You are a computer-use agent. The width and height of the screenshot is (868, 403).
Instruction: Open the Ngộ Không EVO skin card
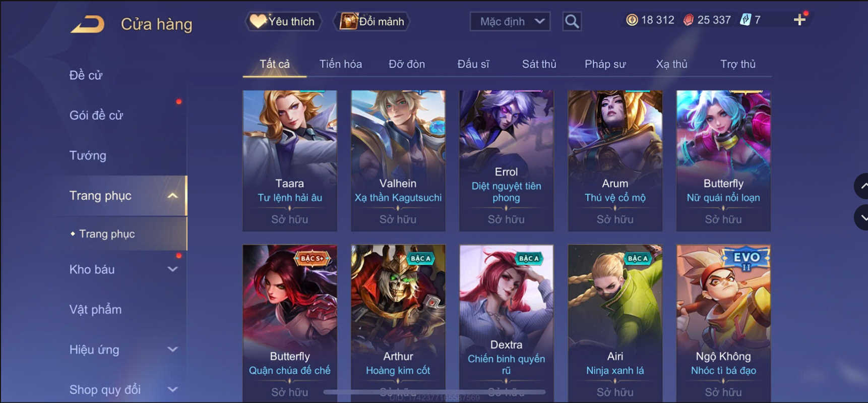tap(723, 323)
